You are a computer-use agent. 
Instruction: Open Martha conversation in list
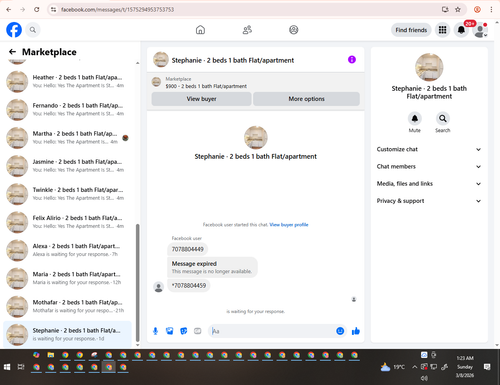click(67, 138)
